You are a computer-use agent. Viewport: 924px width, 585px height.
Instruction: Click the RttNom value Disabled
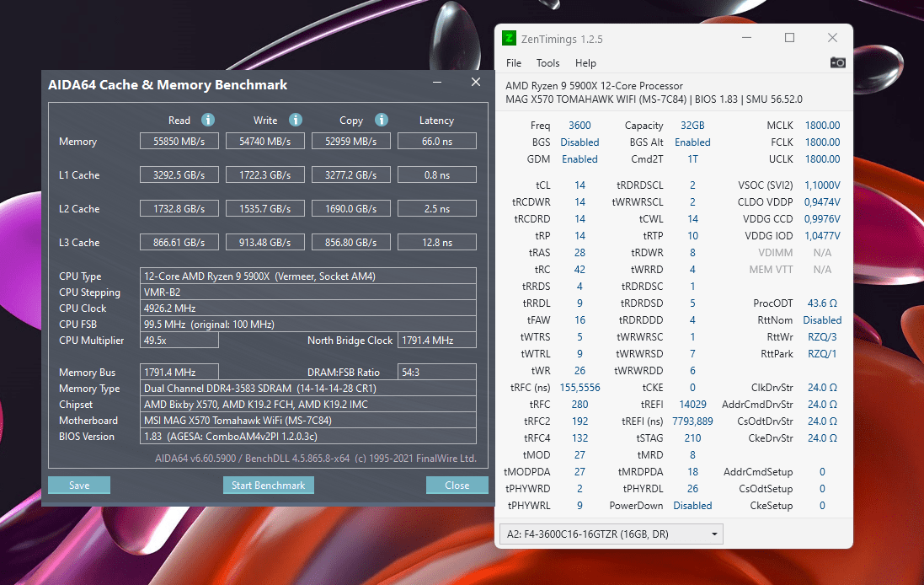pyautogui.click(x=822, y=320)
